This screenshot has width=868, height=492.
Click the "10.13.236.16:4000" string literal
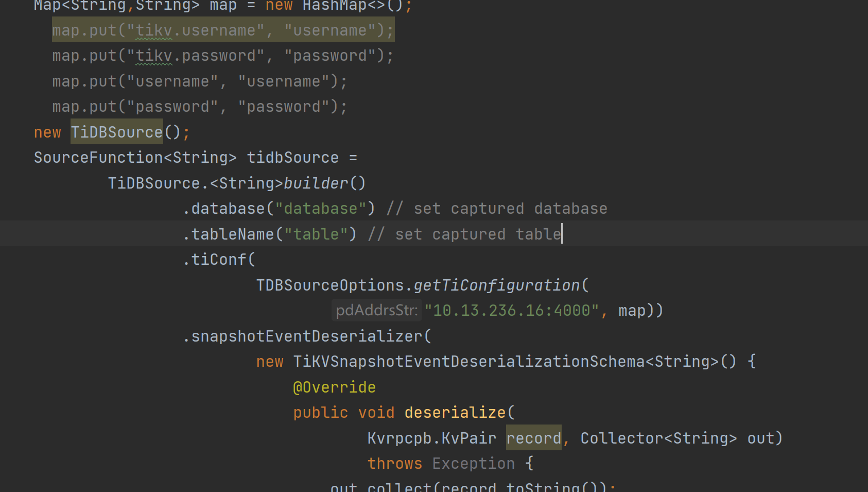tap(512, 310)
